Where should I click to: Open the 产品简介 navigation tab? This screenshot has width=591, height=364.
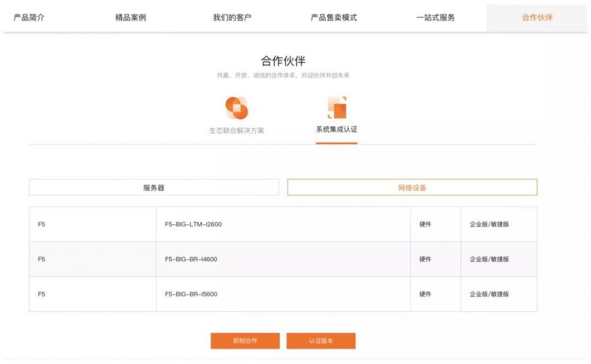tap(29, 17)
